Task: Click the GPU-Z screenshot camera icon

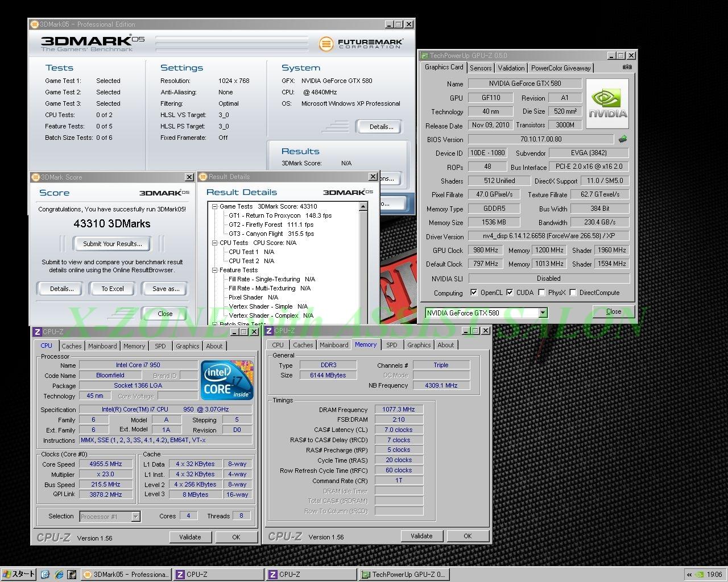Action: tap(627, 67)
